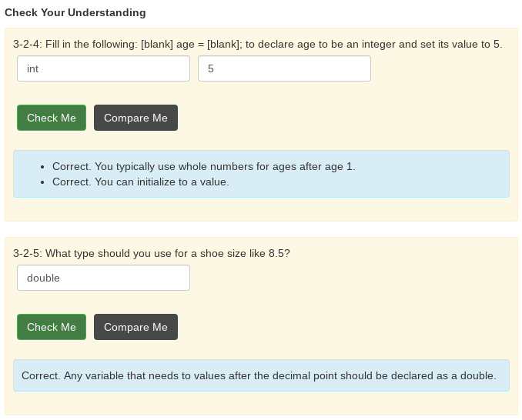The image size is (522, 420).
Task: Click the second "[blank]" in the question prompt
Action: 224,44
